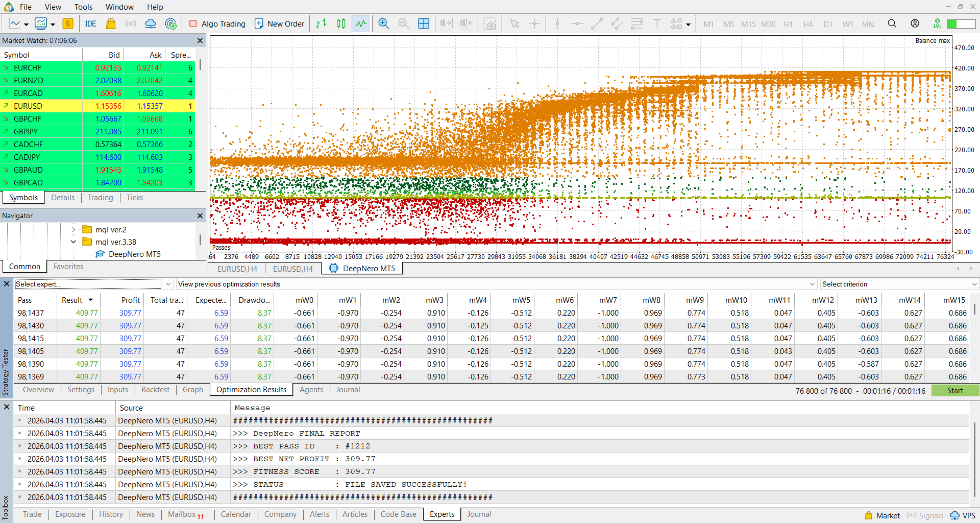The image size is (980, 524).
Task: Open the Tools menu
Action: pos(83,7)
